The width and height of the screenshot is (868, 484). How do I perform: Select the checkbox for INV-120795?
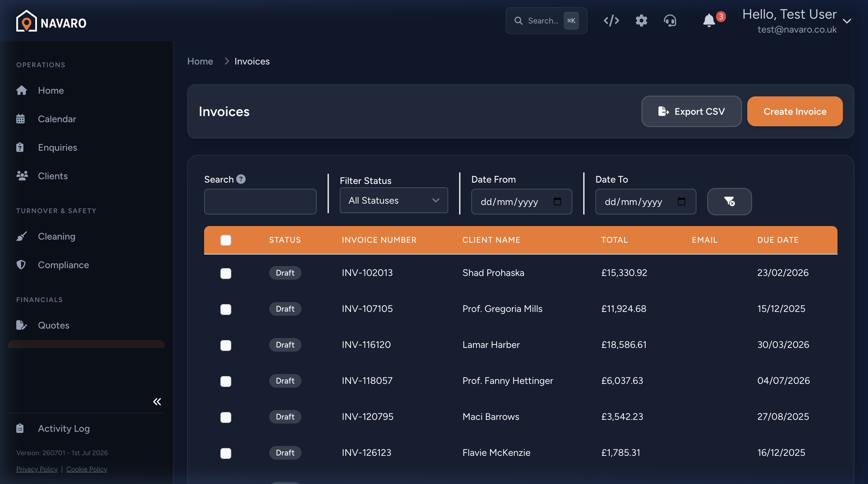coord(226,417)
